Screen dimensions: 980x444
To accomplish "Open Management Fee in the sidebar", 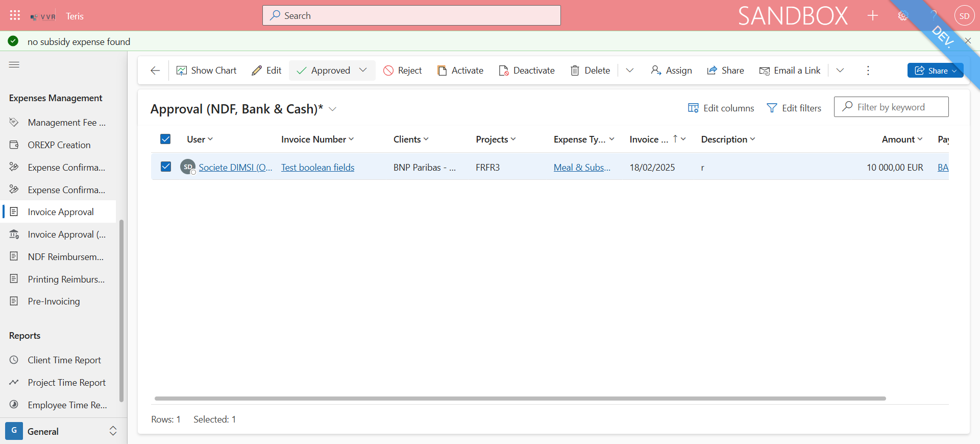I will pos(58,123).
